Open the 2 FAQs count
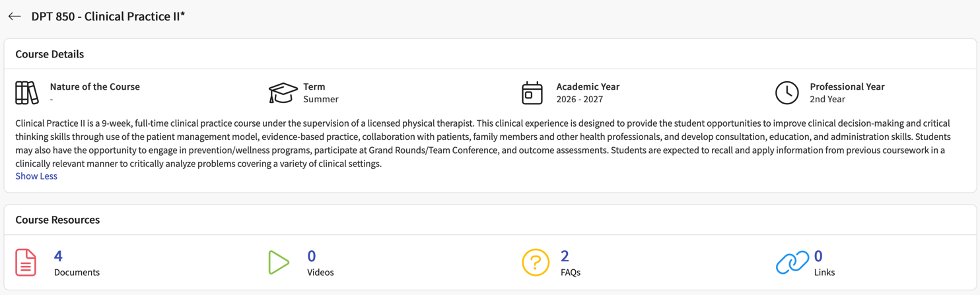 (x=565, y=256)
